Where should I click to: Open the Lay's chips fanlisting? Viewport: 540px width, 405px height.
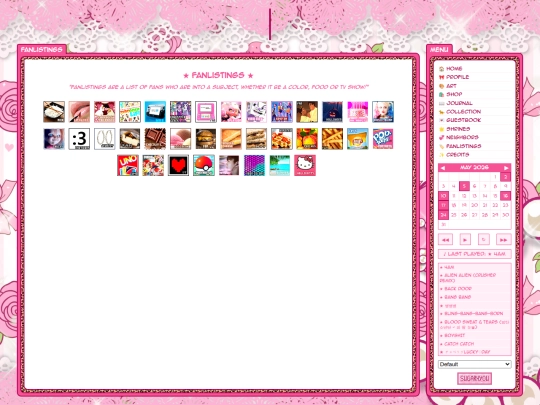pyautogui.click(x=357, y=139)
